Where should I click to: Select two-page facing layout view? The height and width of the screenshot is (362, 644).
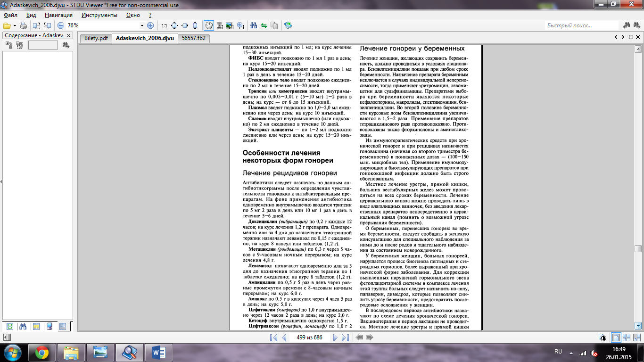point(627,337)
